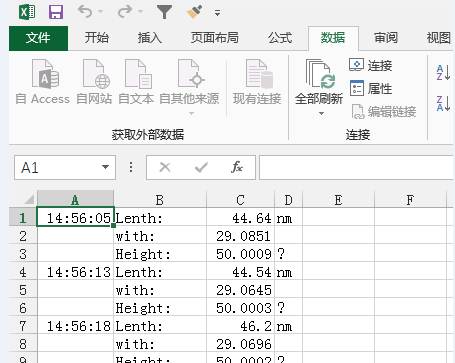Select row 1 header
Image resolution: width=455 pixels, height=363 pixels.
pyautogui.click(x=23, y=218)
